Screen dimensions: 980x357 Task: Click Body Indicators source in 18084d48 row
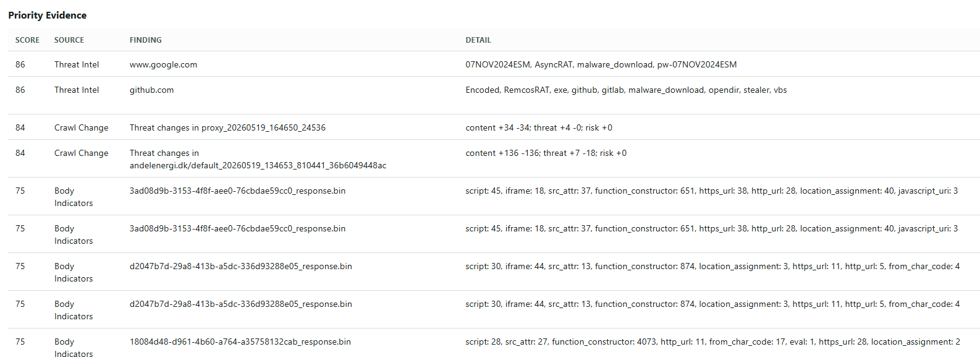click(74, 348)
